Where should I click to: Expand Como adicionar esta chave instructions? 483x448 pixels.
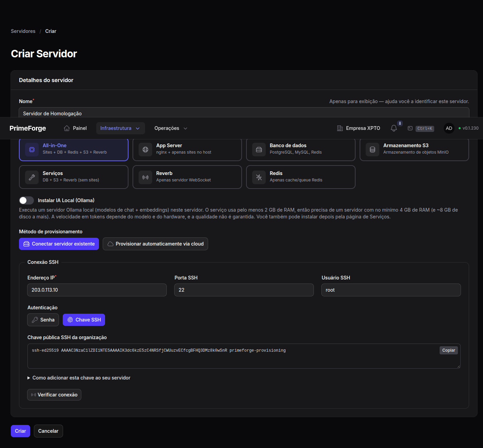coord(79,378)
